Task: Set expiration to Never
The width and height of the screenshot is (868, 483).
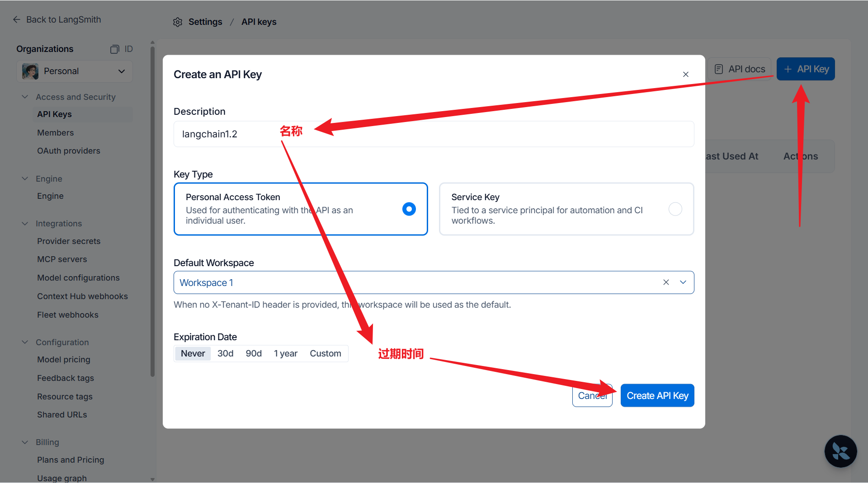Action: click(x=193, y=353)
